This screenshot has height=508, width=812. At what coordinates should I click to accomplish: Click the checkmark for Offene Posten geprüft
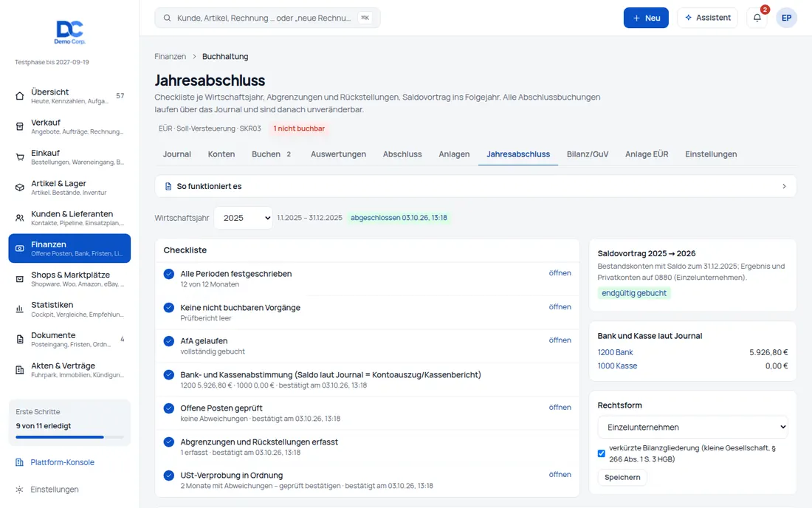pos(169,408)
